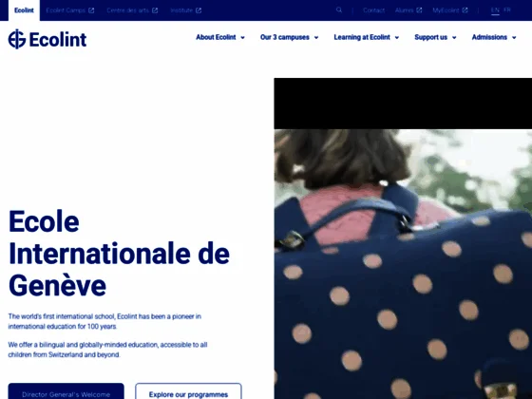Click the external-link icon beside Centre des arts
This screenshot has height=399, width=532.
click(155, 10)
